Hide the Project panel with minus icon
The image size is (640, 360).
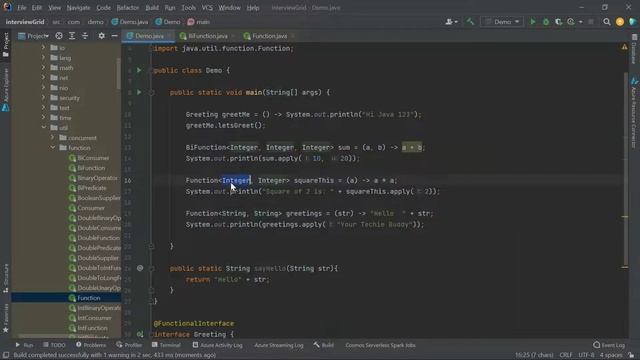click(114, 36)
